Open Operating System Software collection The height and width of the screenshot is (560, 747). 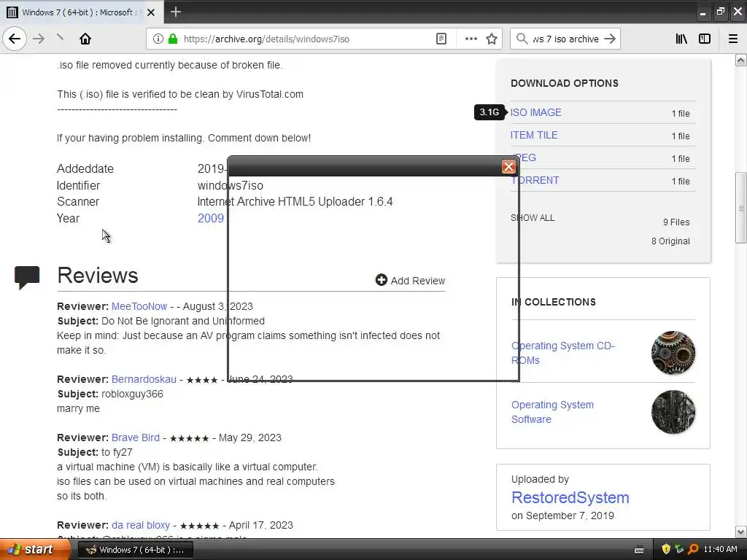[553, 412]
